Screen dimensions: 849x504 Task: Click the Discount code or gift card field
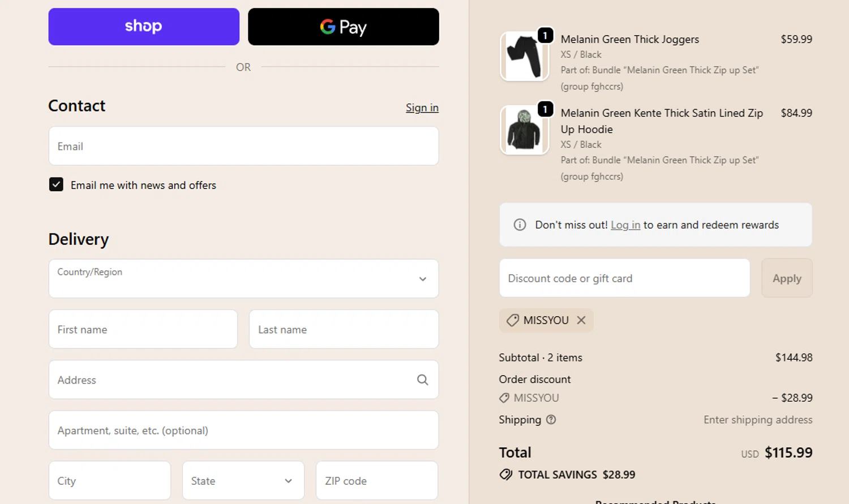(x=624, y=278)
